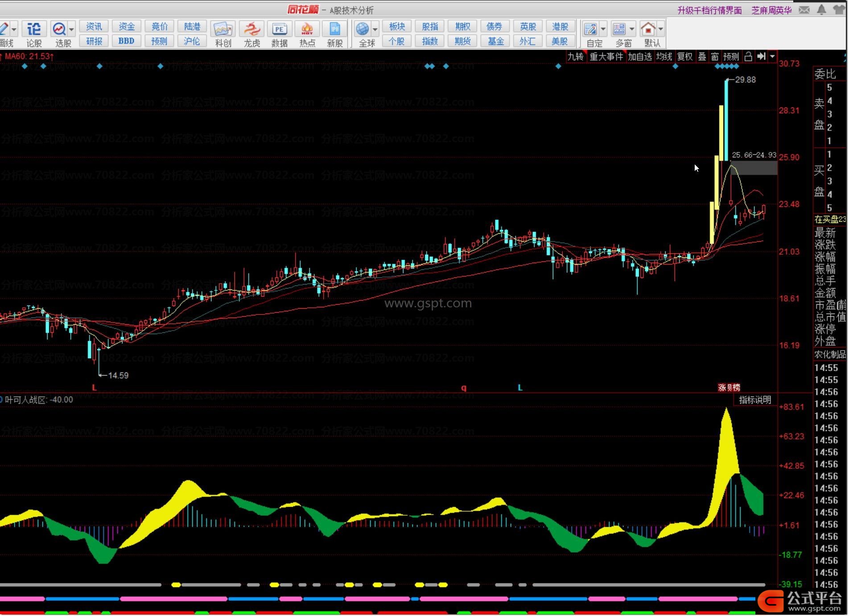
Task: Toggle 均线 moving average display
Action: (x=664, y=57)
